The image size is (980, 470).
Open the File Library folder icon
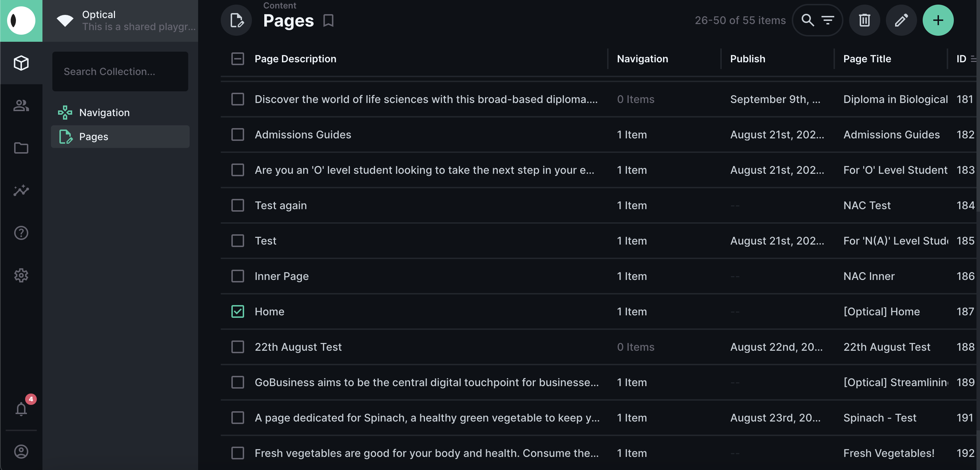[21, 148]
